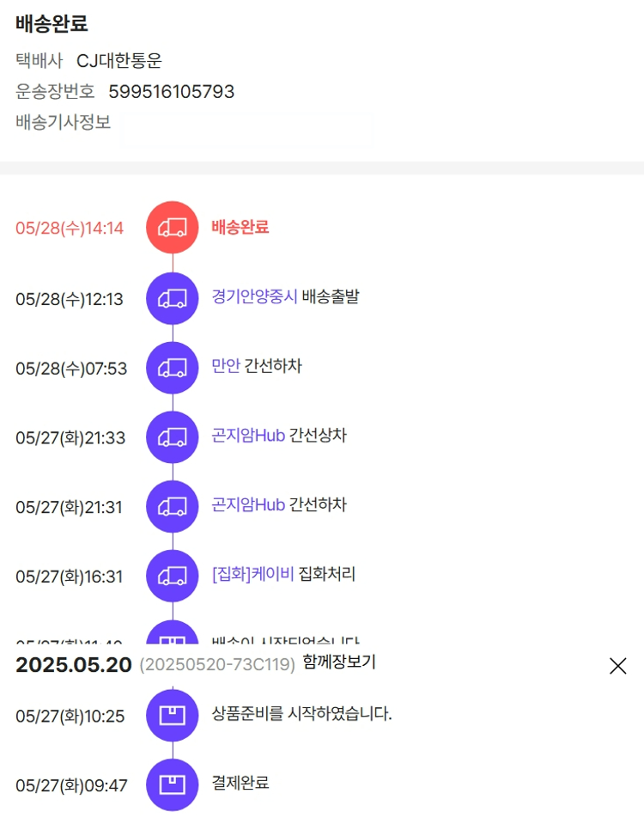Image resolution: width=644 pixels, height=818 pixels.
Task: Close the 함께장보기 order panel
Action: pyautogui.click(x=617, y=665)
